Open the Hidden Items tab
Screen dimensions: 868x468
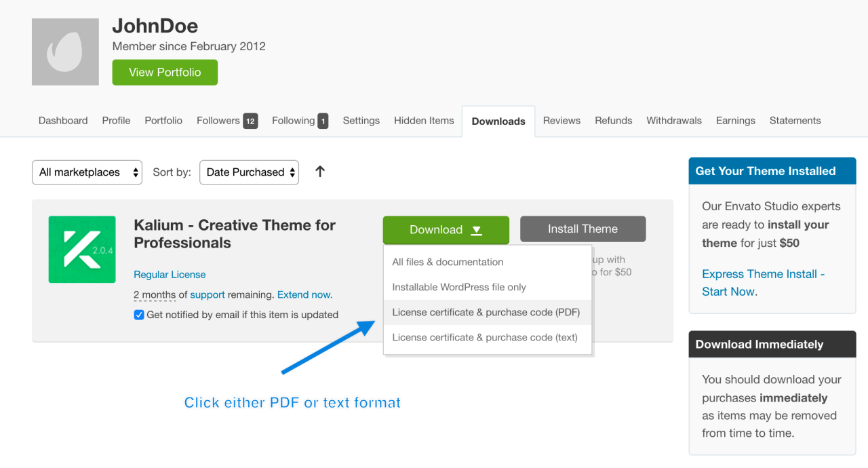click(424, 120)
